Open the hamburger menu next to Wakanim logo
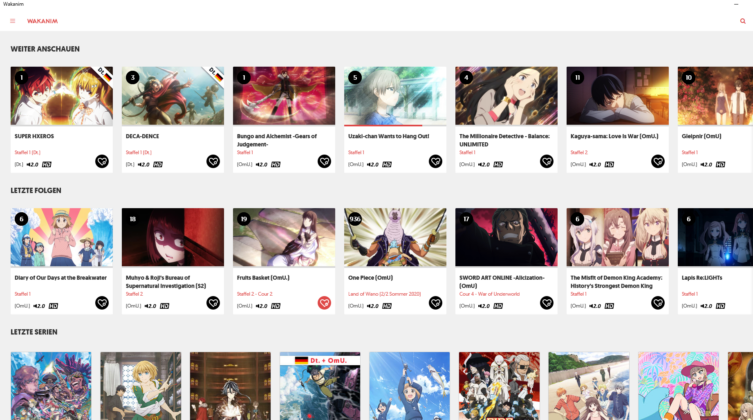 12,21
